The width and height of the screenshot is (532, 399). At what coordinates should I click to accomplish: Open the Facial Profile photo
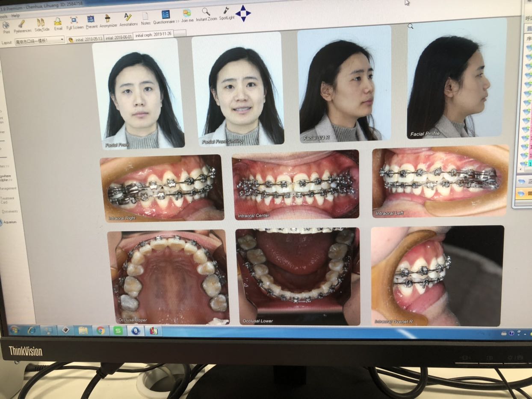coord(456,79)
